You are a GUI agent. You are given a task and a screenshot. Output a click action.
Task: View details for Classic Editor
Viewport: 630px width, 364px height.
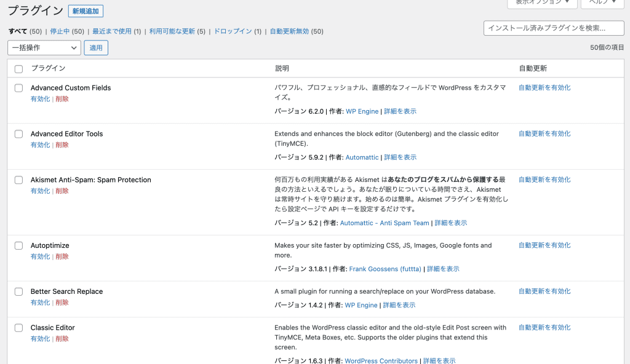click(439, 361)
